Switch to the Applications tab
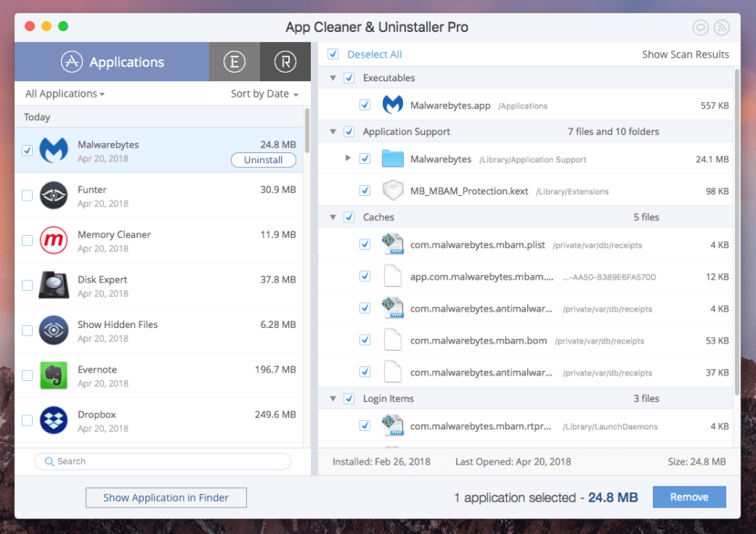The width and height of the screenshot is (756, 534). (x=112, y=62)
